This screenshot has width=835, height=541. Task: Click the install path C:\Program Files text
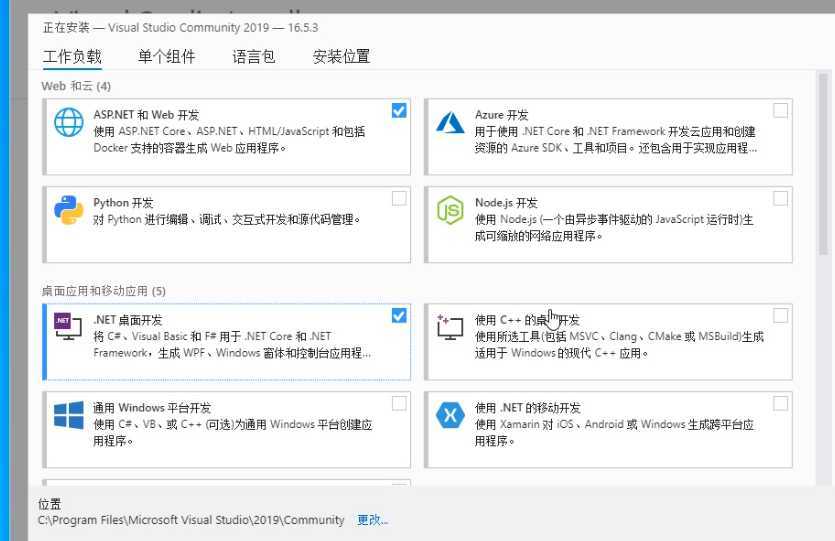coord(191,520)
